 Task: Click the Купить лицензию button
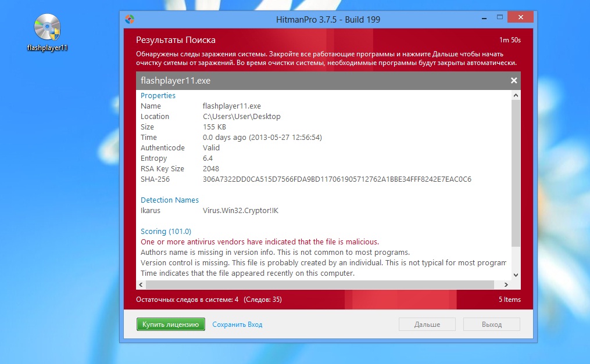point(170,324)
